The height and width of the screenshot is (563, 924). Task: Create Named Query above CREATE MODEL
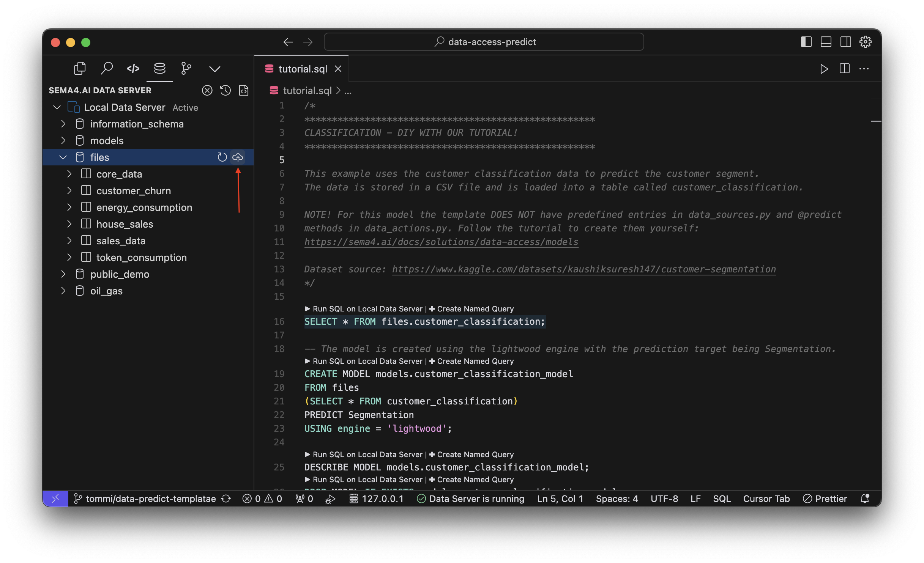(471, 361)
